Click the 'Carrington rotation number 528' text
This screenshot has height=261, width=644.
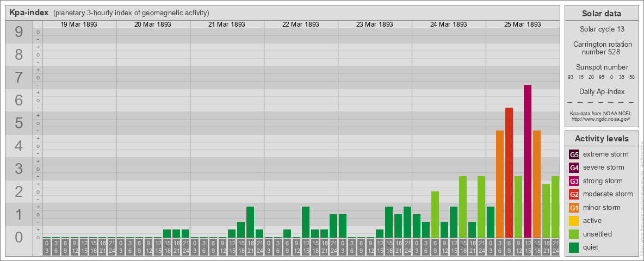(602, 48)
